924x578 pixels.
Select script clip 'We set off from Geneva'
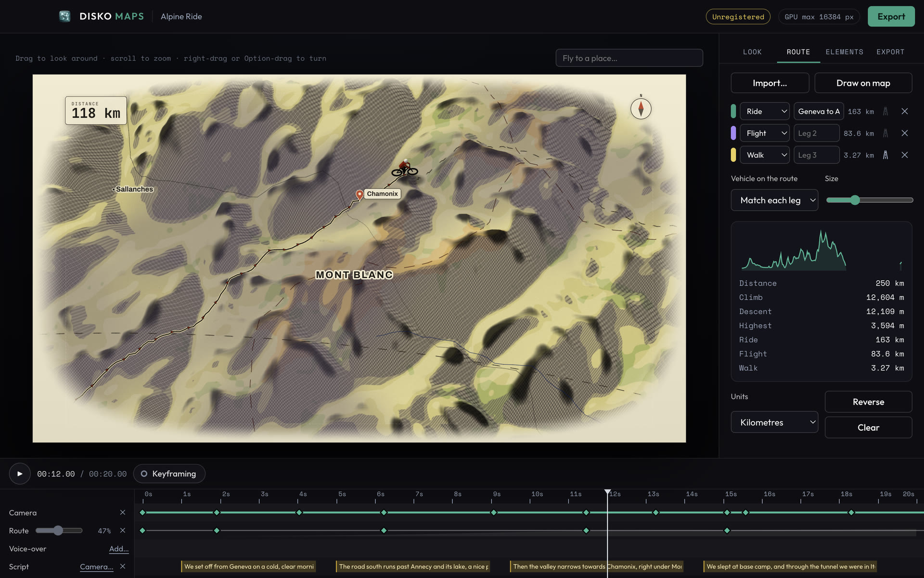(x=248, y=566)
